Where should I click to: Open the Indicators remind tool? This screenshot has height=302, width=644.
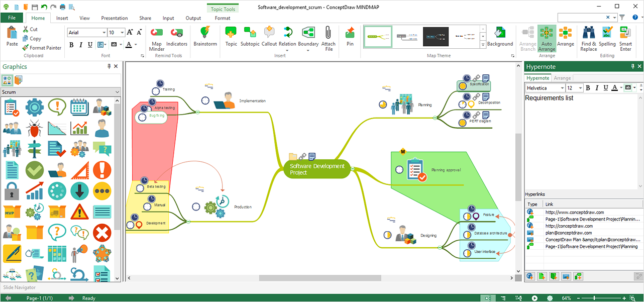click(177, 37)
